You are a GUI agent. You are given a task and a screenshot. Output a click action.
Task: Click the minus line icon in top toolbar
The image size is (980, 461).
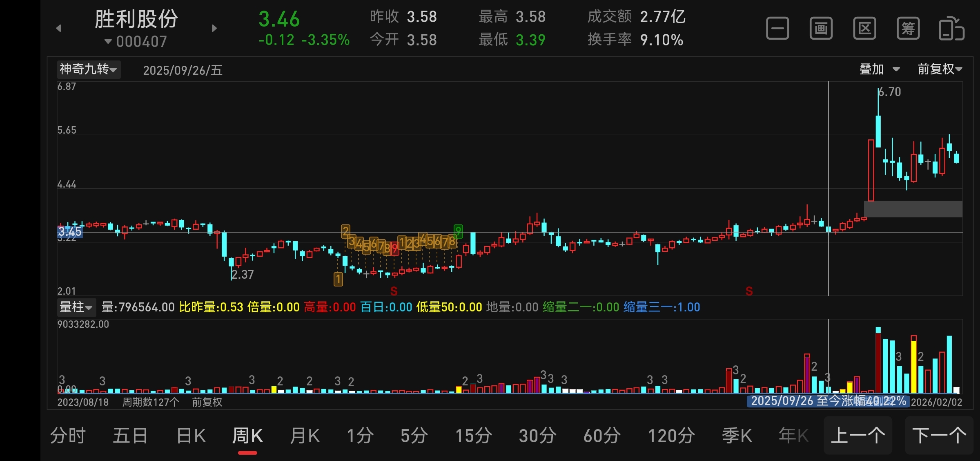777,29
